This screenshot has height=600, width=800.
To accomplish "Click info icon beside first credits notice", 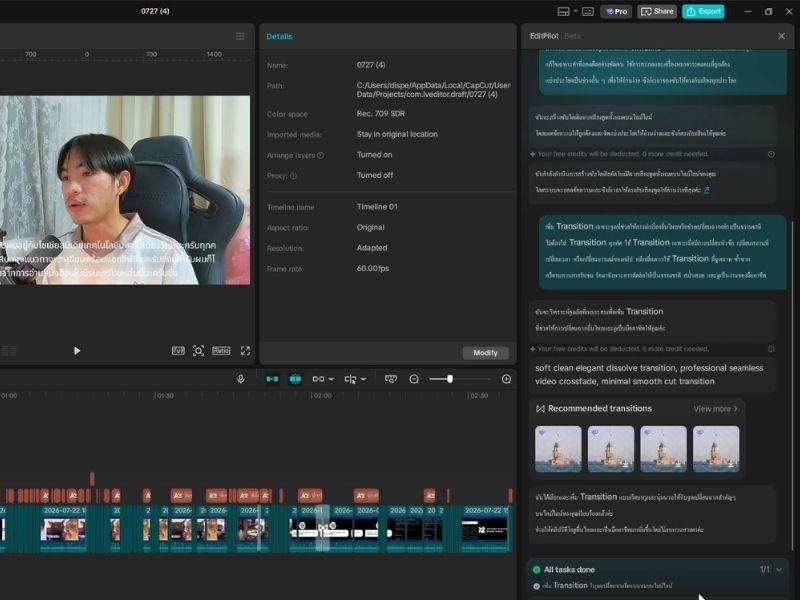I will tap(771, 154).
